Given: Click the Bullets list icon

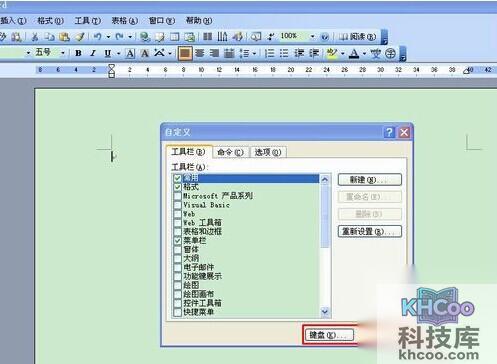Looking at the screenshot, I should [284, 53].
